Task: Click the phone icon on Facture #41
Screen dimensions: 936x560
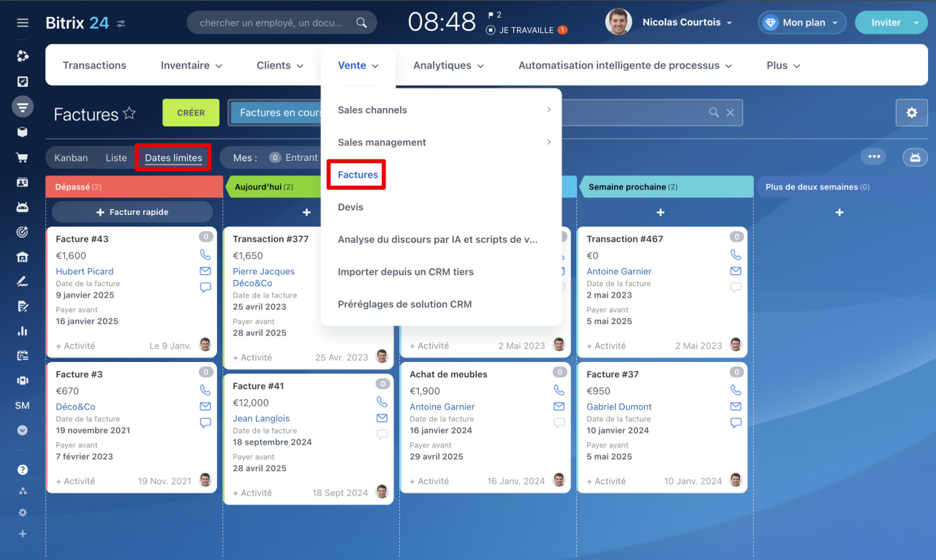Action: 382,402
